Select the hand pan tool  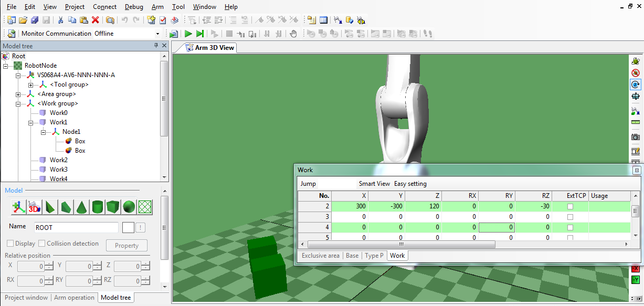click(x=293, y=34)
